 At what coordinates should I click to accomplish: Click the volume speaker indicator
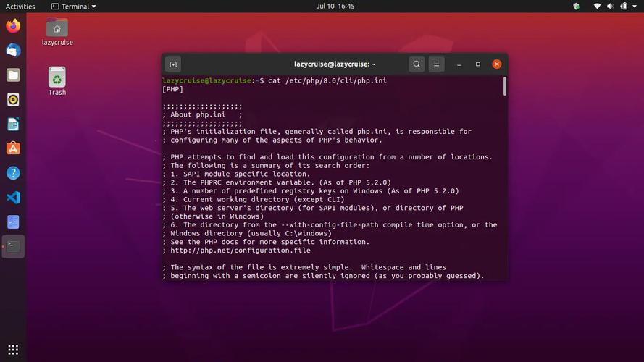(x=611, y=7)
